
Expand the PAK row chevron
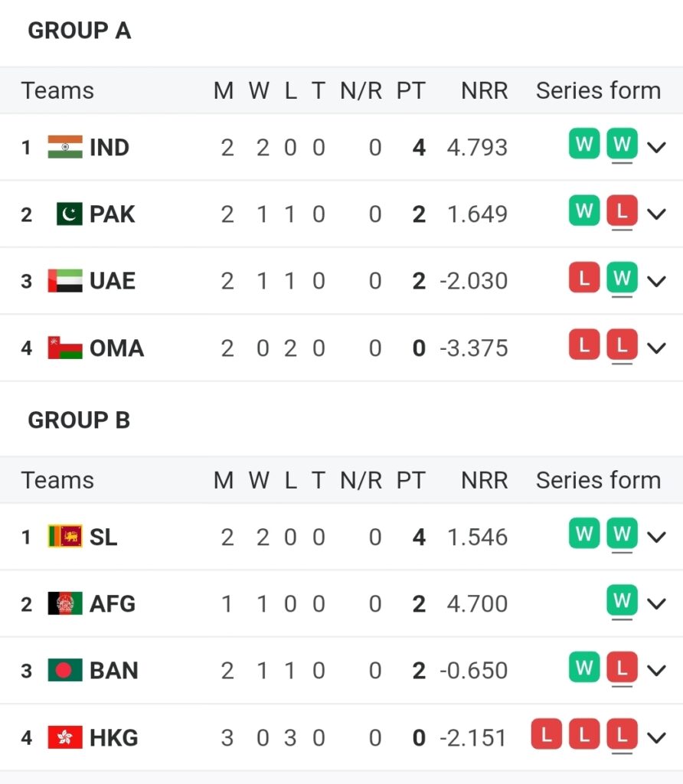pos(656,214)
